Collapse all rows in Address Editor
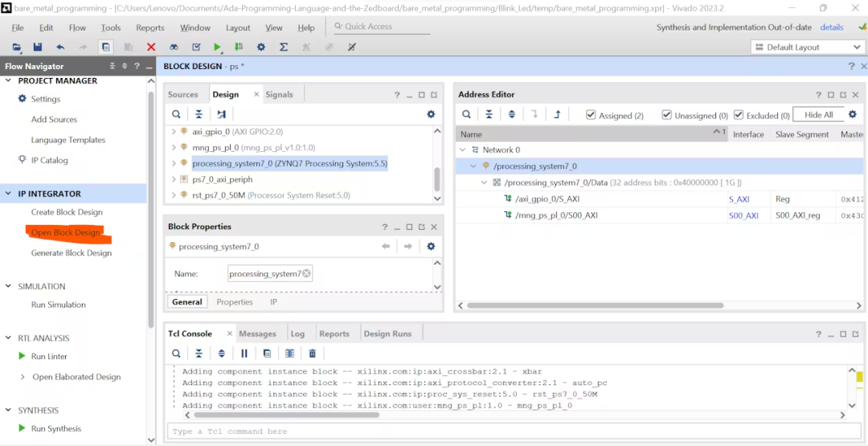The height and width of the screenshot is (446, 868). [x=489, y=114]
